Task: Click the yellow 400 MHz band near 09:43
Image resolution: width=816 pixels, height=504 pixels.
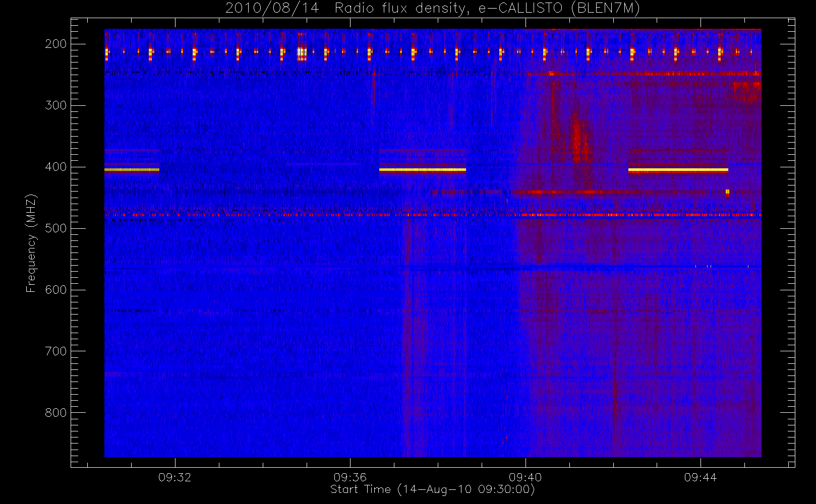Action: (678, 170)
